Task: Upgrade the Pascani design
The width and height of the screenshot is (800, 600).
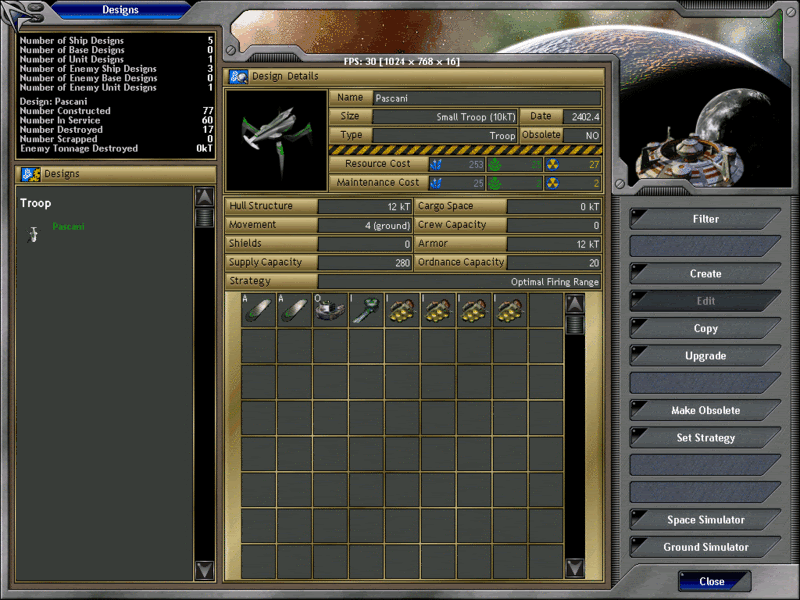Action: (706, 356)
